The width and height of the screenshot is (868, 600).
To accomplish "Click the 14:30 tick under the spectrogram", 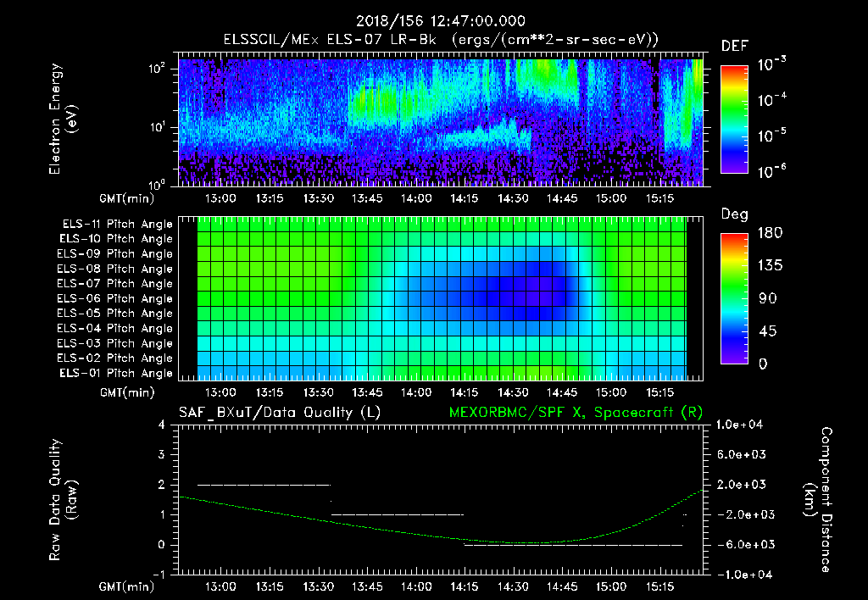I will pyautogui.click(x=513, y=198).
